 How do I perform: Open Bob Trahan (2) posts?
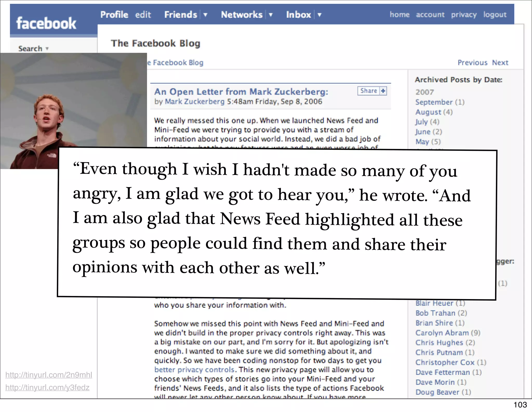[x=441, y=313]
